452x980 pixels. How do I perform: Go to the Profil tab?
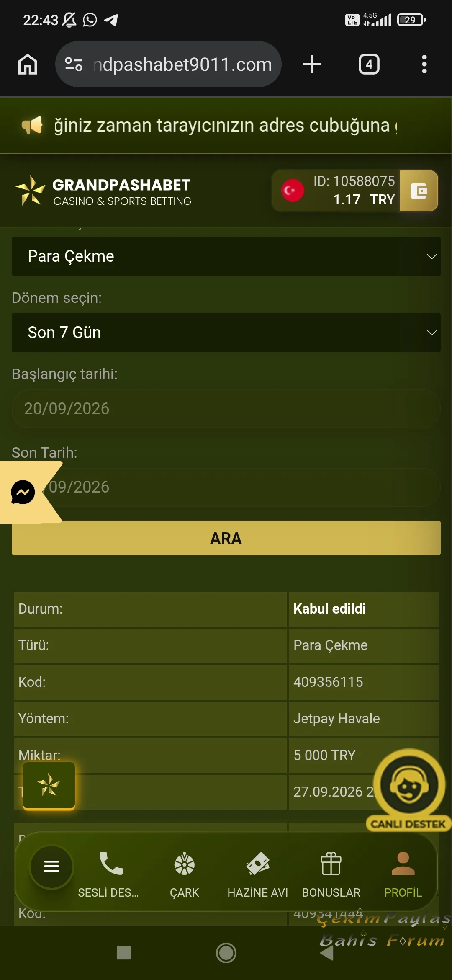[403, 874]
